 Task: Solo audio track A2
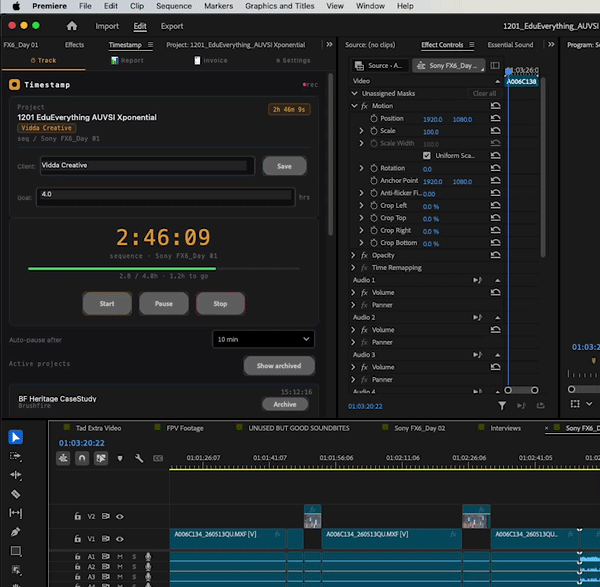point(134,566)
